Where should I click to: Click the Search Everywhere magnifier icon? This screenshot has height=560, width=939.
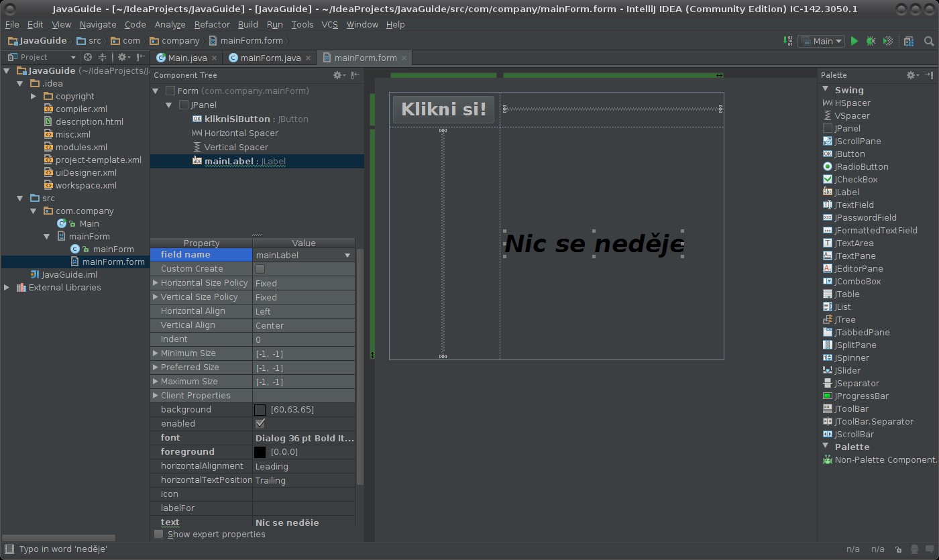click(929, 41)
